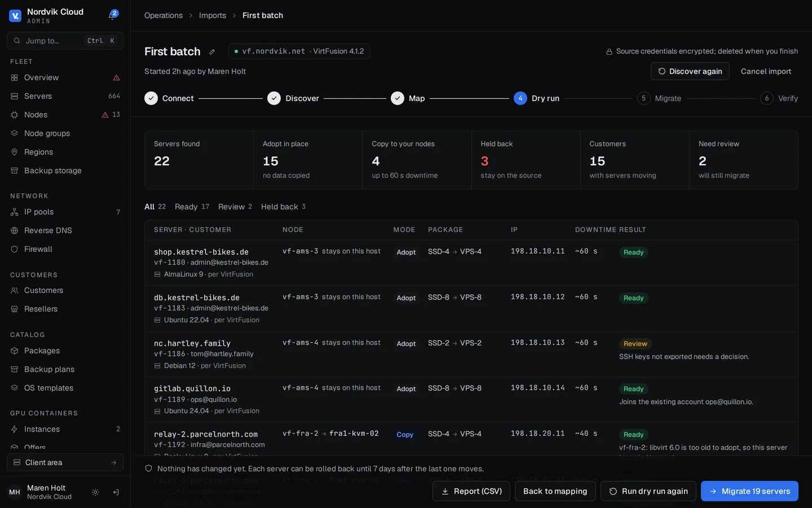Download the Report (CSV)
This screenshot has width=812, height=508.
(x=471, y=491)
